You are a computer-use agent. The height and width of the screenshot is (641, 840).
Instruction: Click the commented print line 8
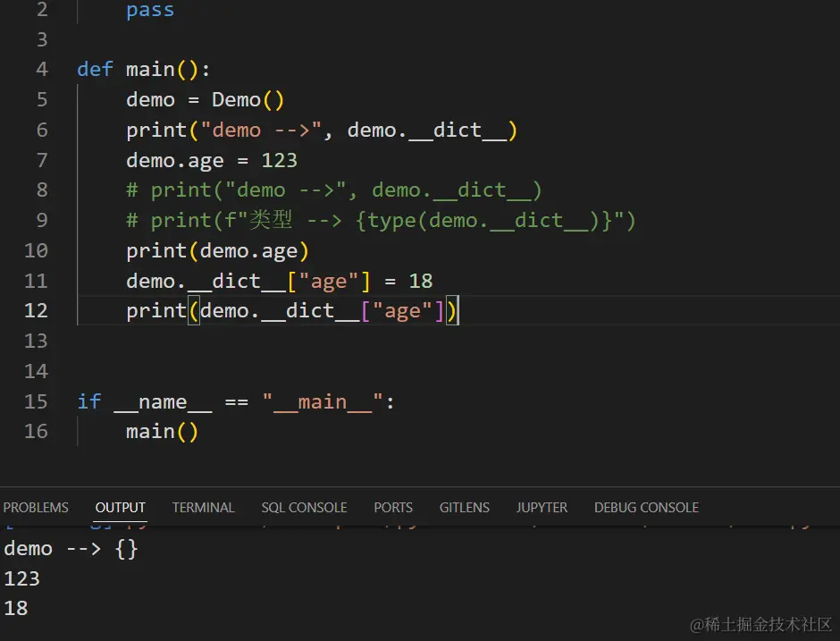(x=333, y=190)
